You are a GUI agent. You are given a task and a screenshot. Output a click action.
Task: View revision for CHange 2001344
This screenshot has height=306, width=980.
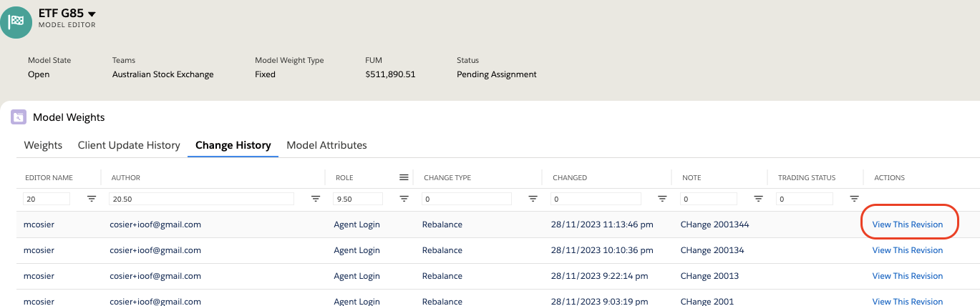907,224
